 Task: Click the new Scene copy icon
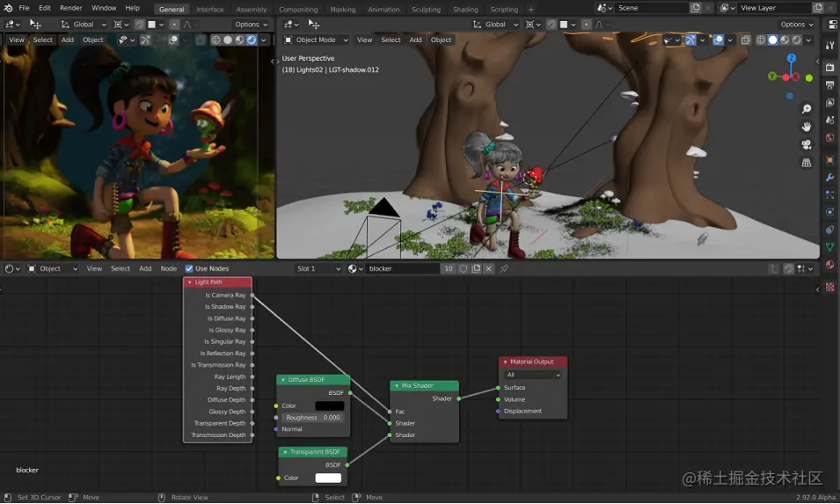tap(696, 8)
